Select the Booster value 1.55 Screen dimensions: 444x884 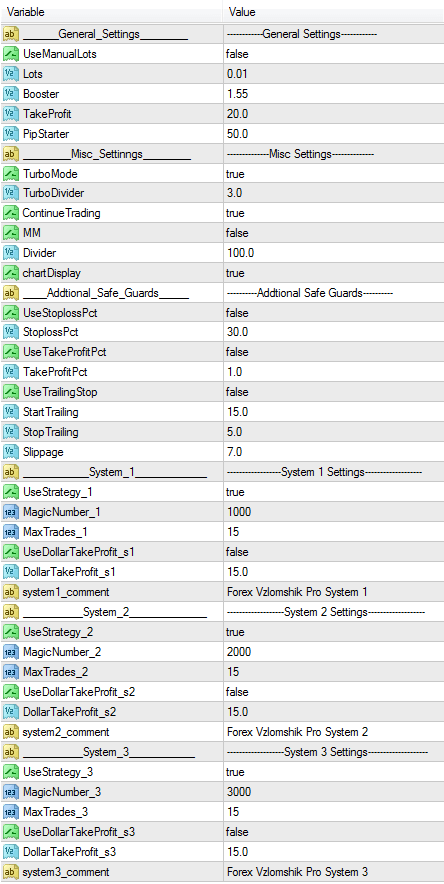click(237, 94)
